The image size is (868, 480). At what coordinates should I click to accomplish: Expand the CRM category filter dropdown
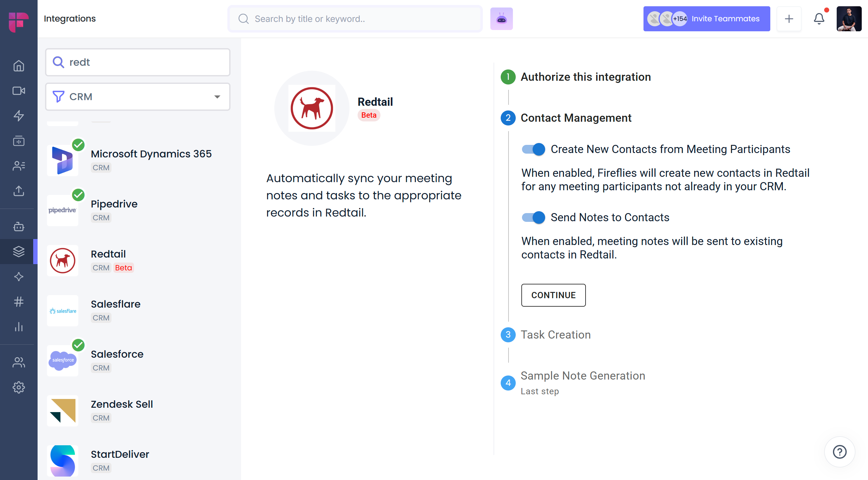coord(137,97)
